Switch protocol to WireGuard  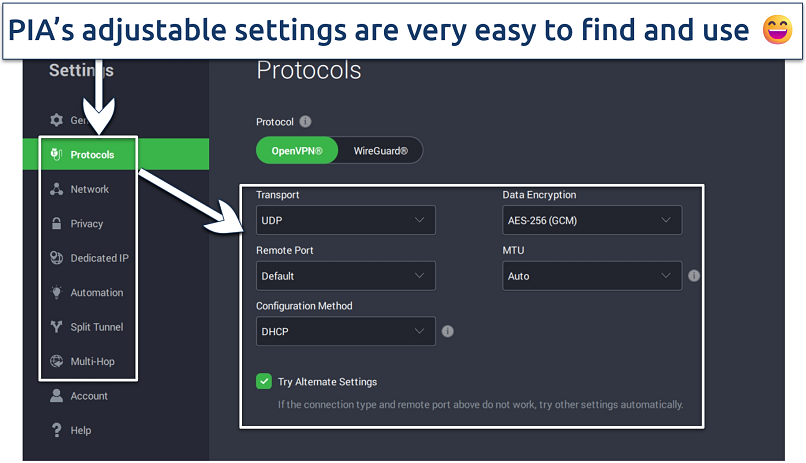pos(381,151)
